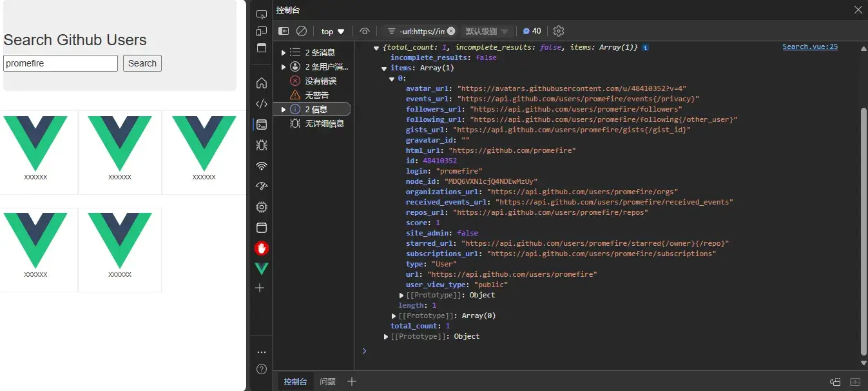Toggle live expression eye icon
The width and height of the screenshot is (868, 391).
click(365, 31)
